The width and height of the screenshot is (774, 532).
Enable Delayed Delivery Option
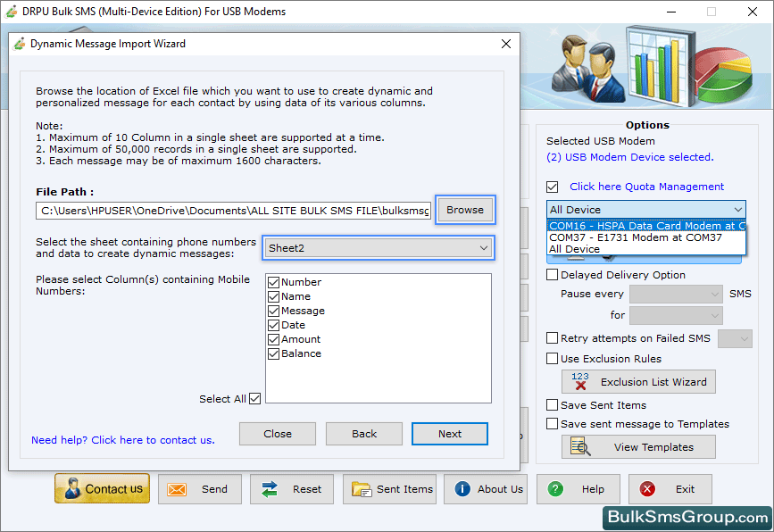point(553,274)
